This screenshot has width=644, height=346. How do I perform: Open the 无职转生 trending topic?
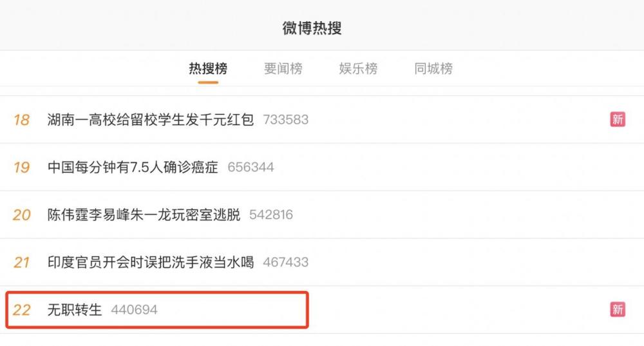coord(74,309)
